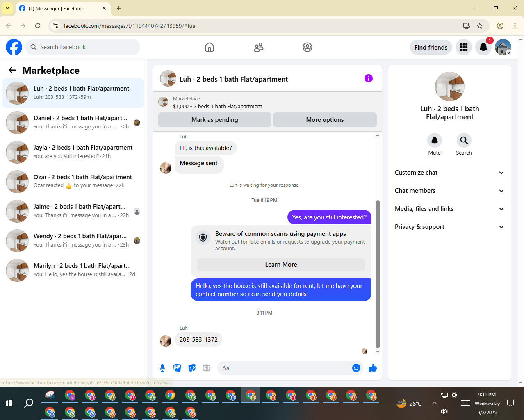Open Jayla conversation in chat list
The width and height of the screenshot is (524, 420).
[x=73, y=152]
